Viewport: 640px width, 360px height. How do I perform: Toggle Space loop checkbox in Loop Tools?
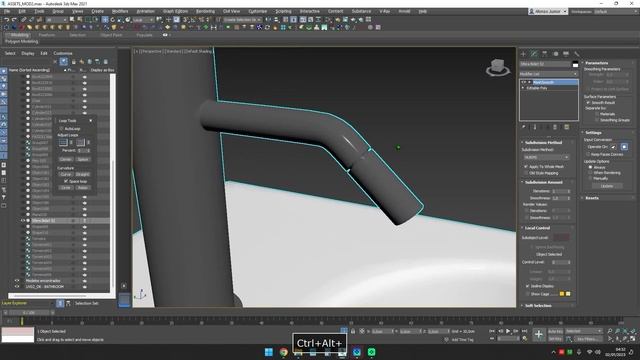(66, 181)
